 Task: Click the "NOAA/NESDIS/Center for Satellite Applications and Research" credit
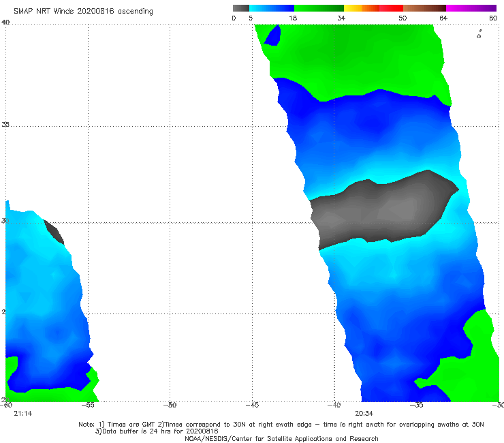281,439
